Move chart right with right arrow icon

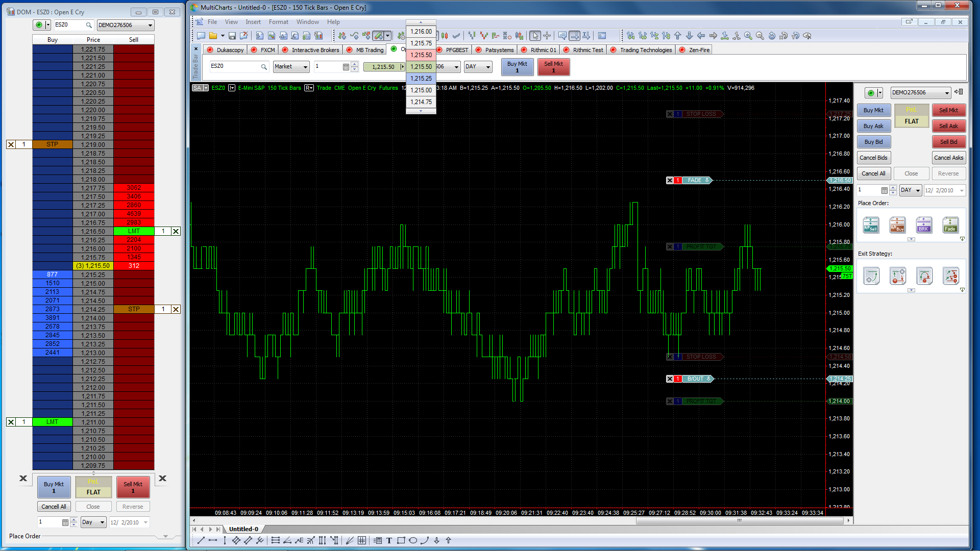pyautogui.click(x=713, y=36)
